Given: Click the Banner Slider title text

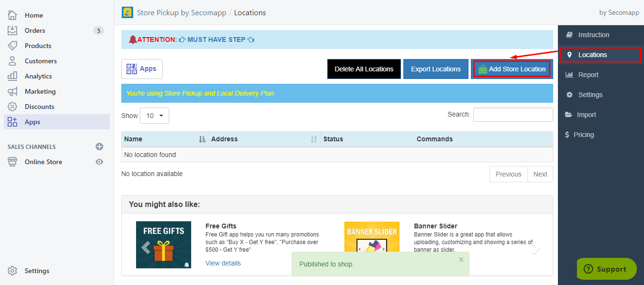Looking at the screenshot, I should (x=436, y=226).
